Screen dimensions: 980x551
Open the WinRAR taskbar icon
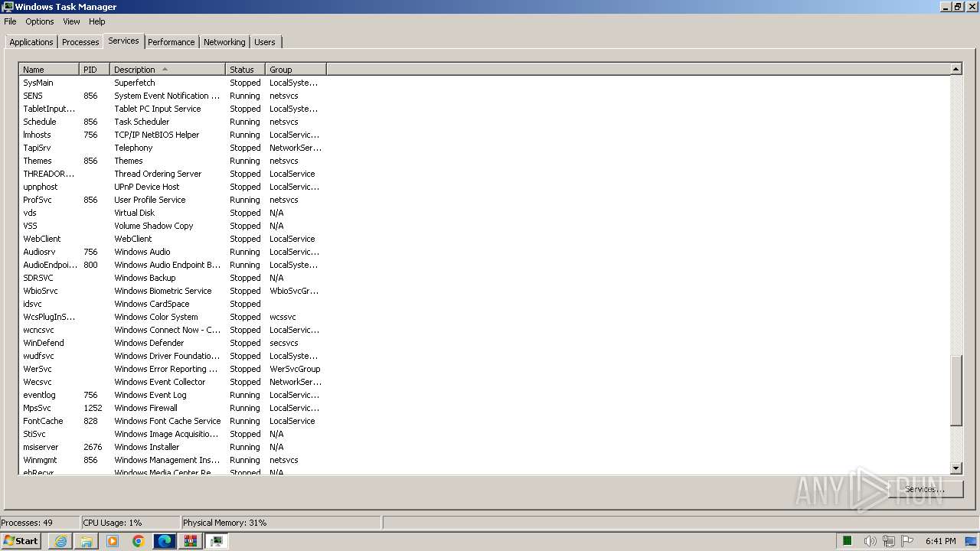(191, 541)
